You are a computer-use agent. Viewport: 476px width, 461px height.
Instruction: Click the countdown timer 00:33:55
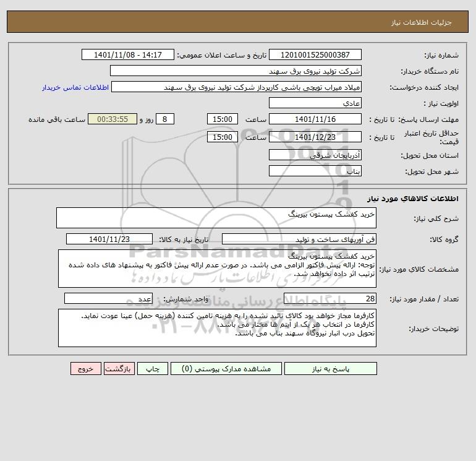[x=113, y=119]
